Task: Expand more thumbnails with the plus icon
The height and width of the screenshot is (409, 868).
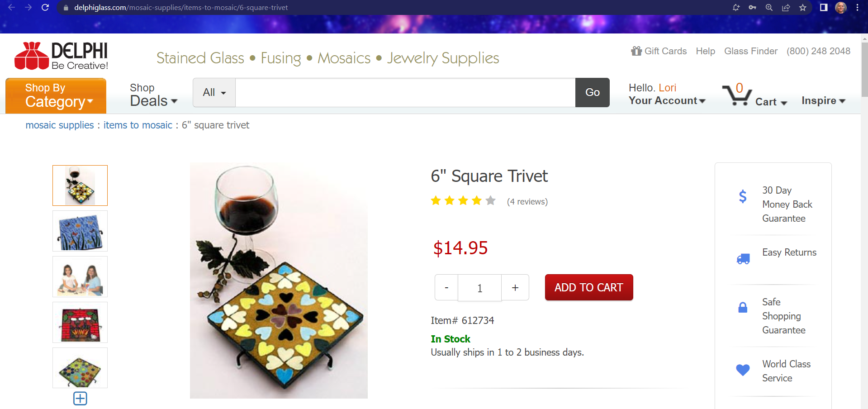Action: pyautogui.click(x=80, y=399)
